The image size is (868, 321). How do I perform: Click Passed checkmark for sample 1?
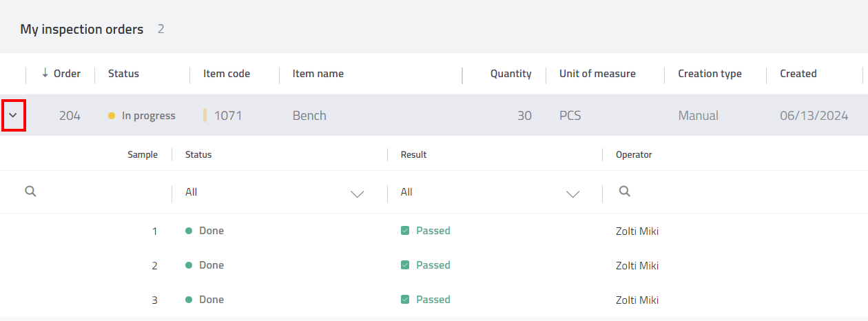[x=405, y=231]
